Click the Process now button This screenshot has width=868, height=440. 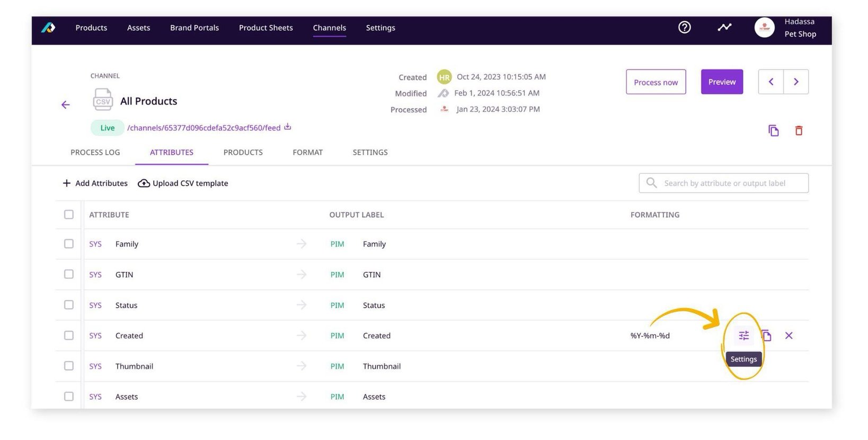(x=656, y=82)
